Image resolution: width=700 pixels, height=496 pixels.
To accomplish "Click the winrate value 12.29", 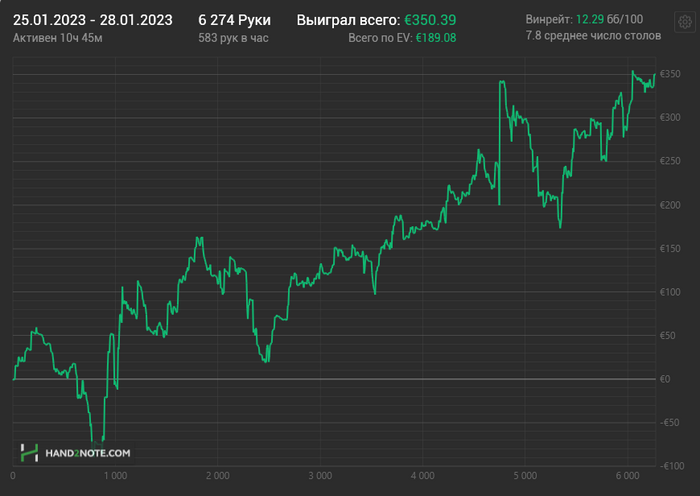I will (590, 19).
